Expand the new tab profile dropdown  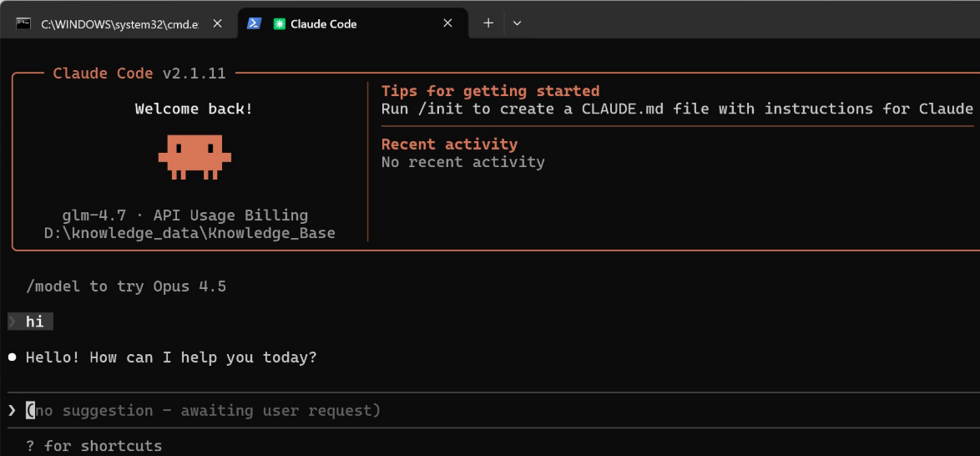(517, 23)
